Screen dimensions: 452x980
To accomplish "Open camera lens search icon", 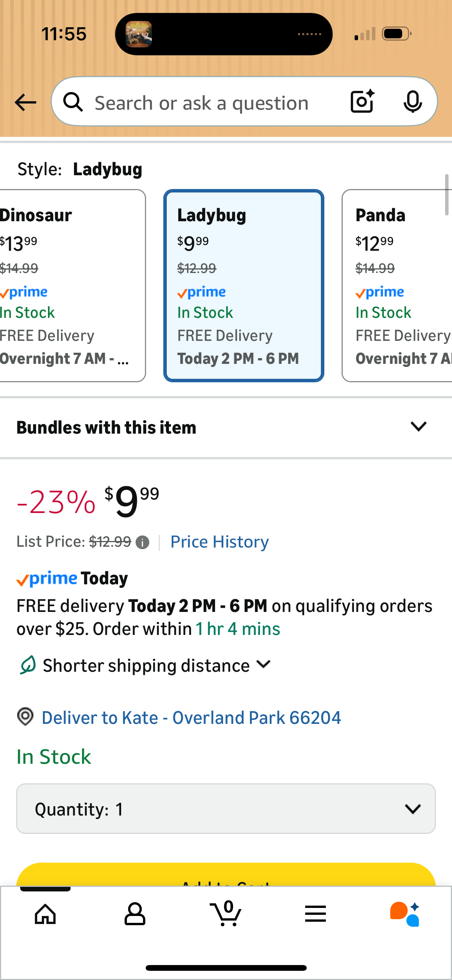I will pos(362,102).
